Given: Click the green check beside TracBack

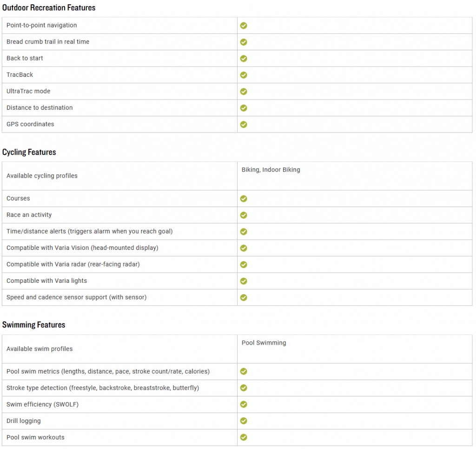Looking at the screenshot, I should point(244,75).
